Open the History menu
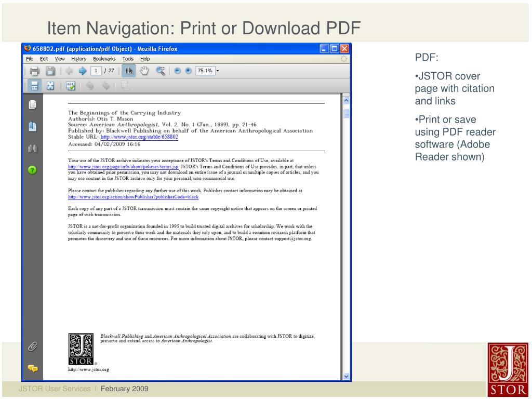The image size is (532, 399). click(x=79, y=59)
